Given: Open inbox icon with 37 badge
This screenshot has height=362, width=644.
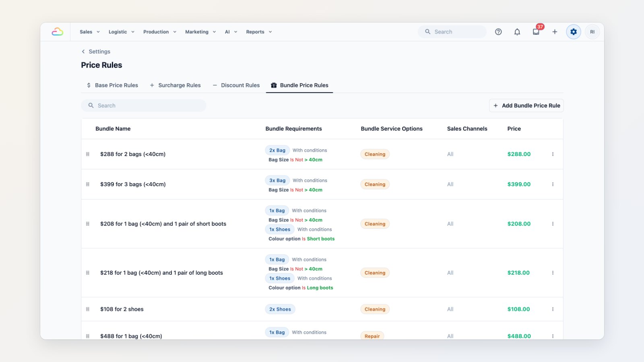Looking at the screenshot, I should (x=536, y=32).
